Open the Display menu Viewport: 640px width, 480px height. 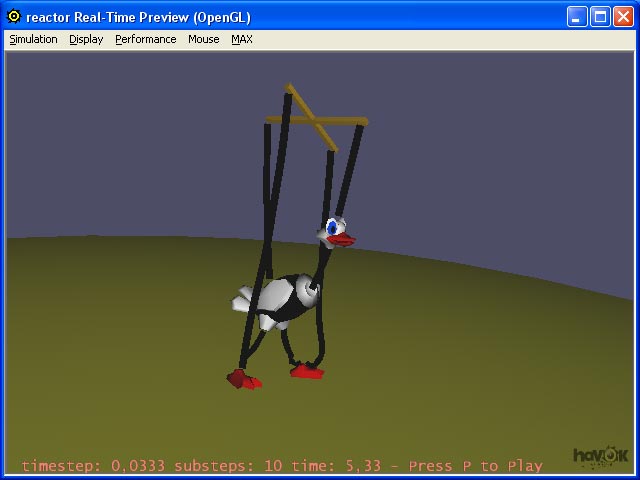pyautogui.click(x=86, y=40)
